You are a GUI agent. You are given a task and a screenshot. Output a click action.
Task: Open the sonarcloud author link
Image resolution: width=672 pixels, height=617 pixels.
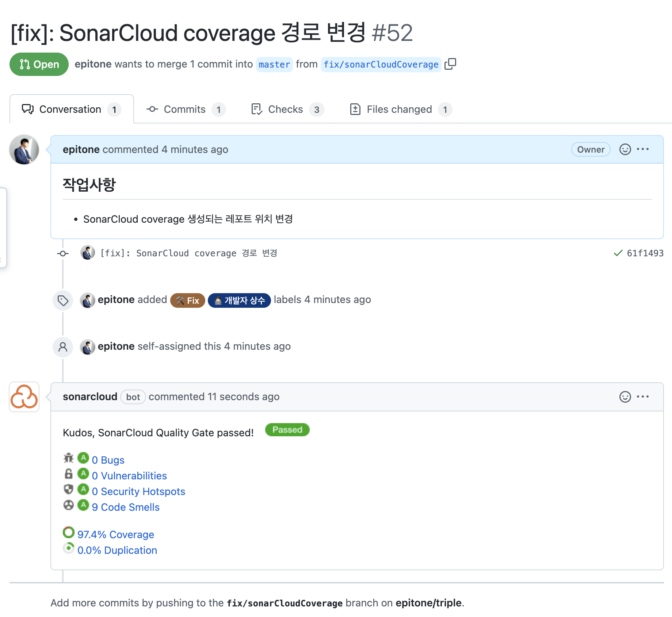[90, 397]
